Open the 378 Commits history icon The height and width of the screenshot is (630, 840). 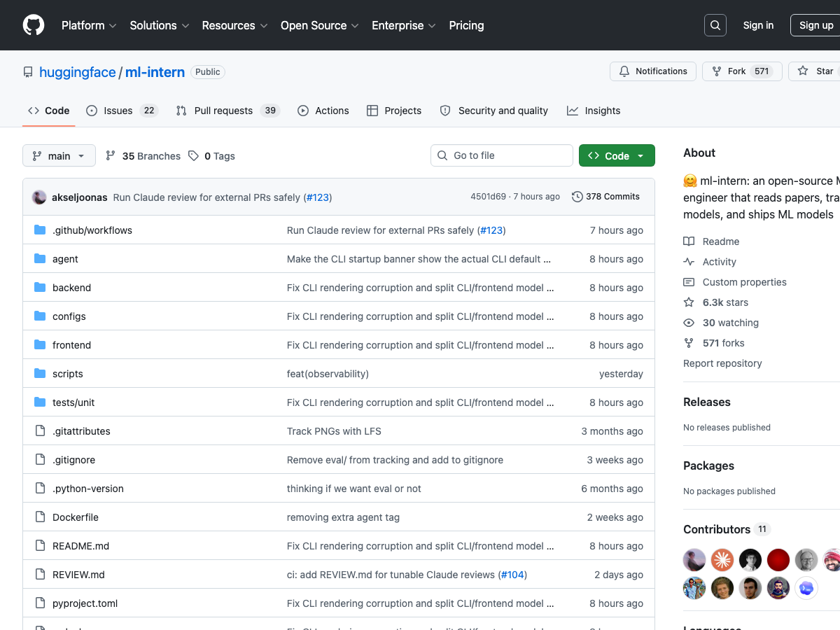pos(577,197)
